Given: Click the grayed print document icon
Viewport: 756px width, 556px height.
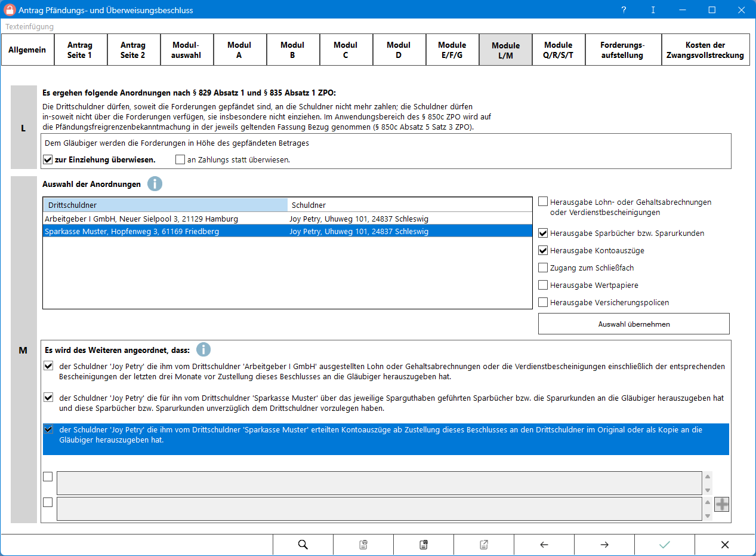Looking at the screenshot, I should [x=363, y=545].
